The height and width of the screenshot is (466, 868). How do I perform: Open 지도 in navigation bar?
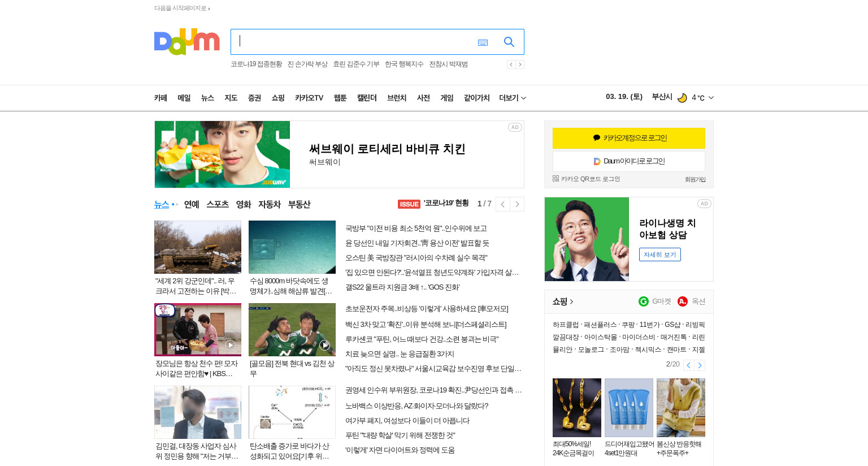tap(231, 98)
